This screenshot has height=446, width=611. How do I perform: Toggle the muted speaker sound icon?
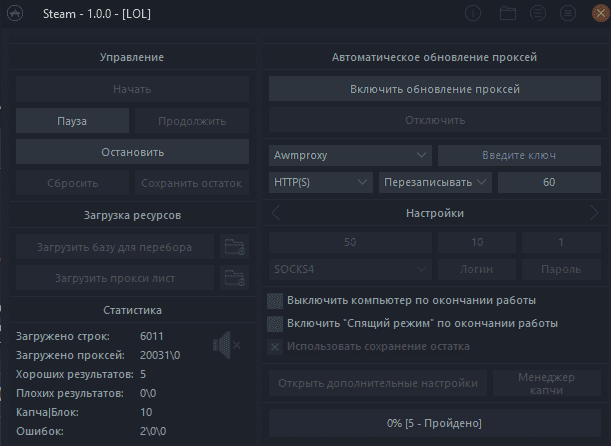pyautogui.click(x=226, y=345)
